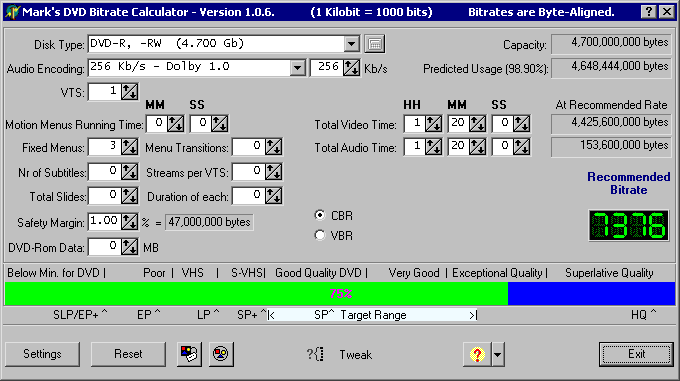
Task: Click the yellow question mark help button
Action: tap(477, 354)
